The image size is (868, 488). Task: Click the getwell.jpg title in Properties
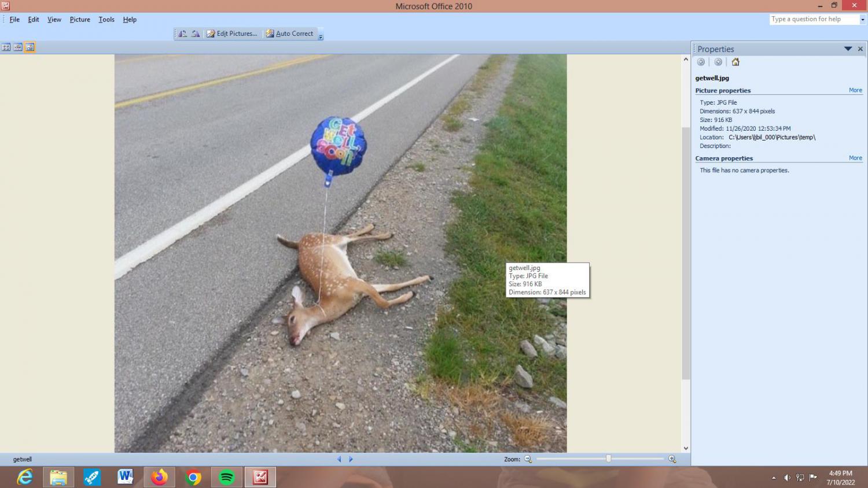[x=712, y=78]
